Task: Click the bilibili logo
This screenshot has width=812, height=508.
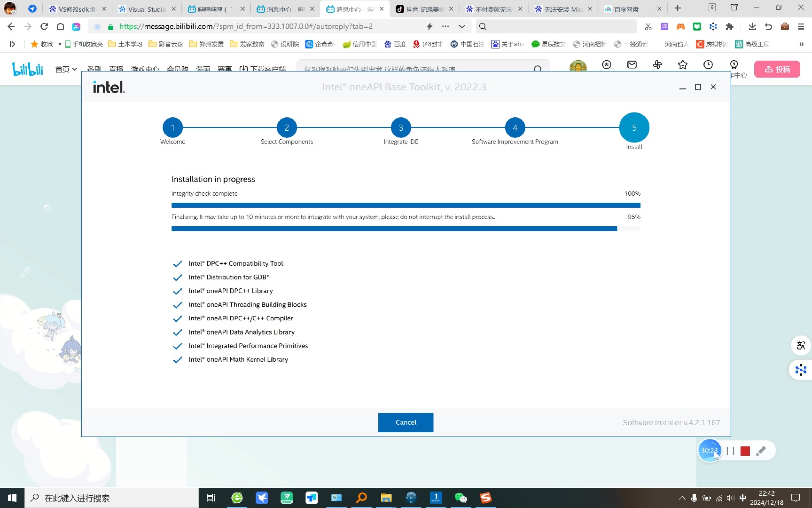Action: tap(28, 69)
